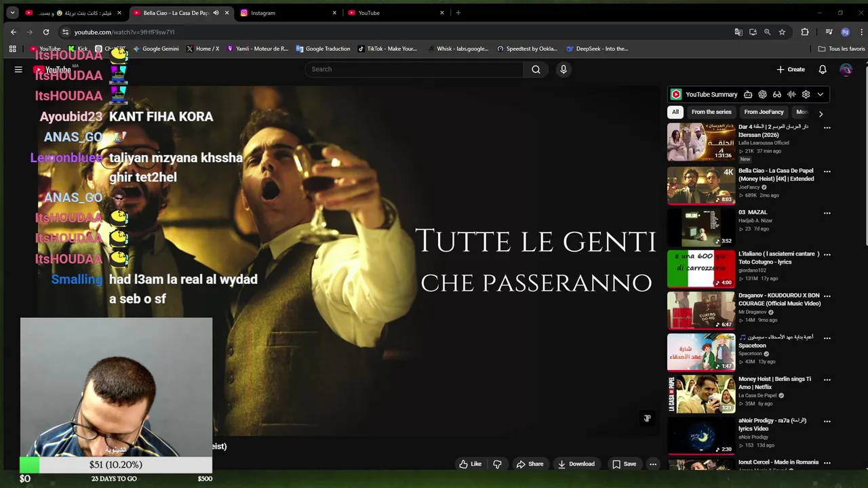
Task: Show more filter chips with right arrow
Action: click(821, 114)
